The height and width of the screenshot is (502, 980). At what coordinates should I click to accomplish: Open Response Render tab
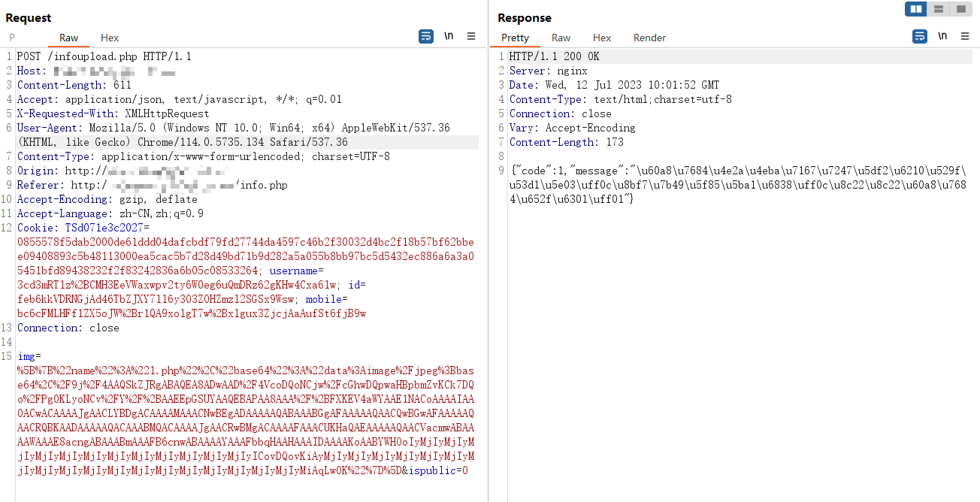tap(649, 38)
